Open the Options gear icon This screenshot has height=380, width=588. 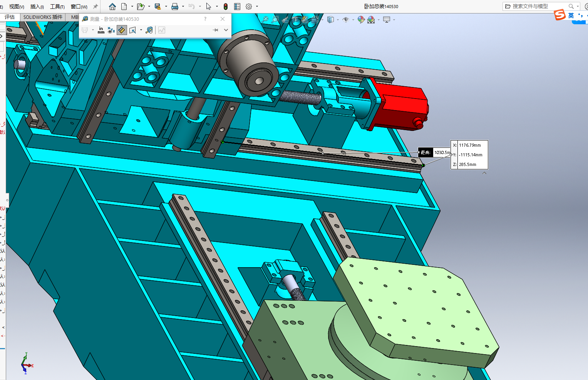249,7
